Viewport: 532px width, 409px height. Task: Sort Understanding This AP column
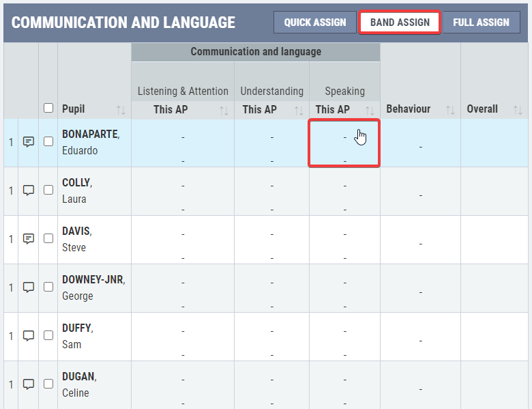click(299, 111)
